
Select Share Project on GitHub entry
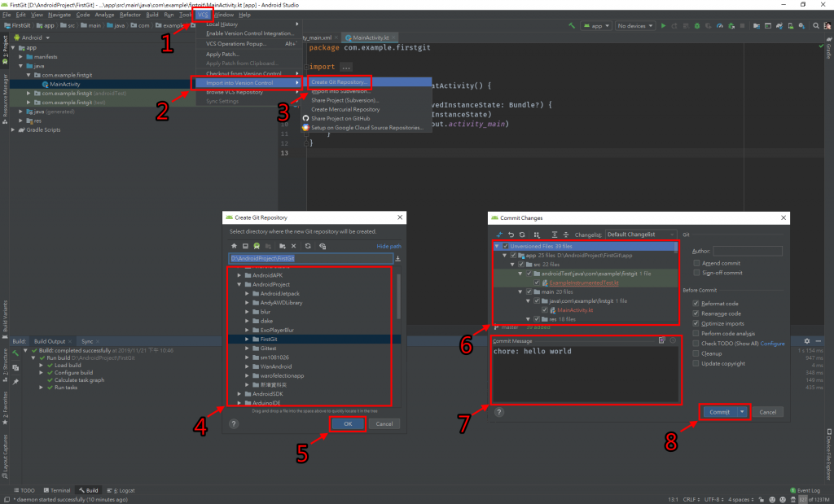[x=340, y=119]
